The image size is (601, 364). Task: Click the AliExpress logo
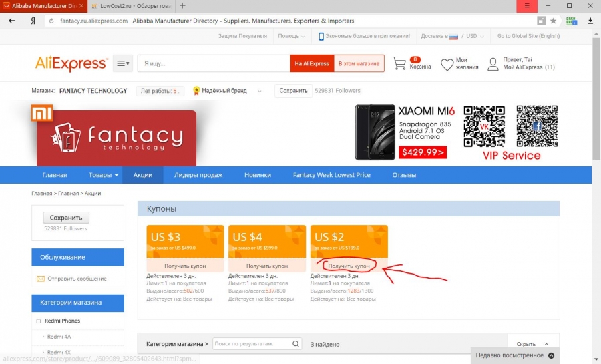(x=71, y=63)
